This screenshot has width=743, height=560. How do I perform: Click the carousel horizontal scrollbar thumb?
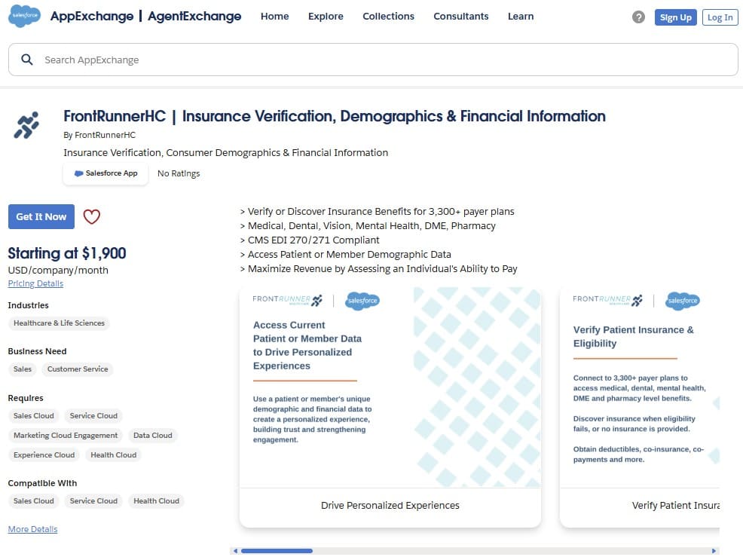click(x=277, y=550)
